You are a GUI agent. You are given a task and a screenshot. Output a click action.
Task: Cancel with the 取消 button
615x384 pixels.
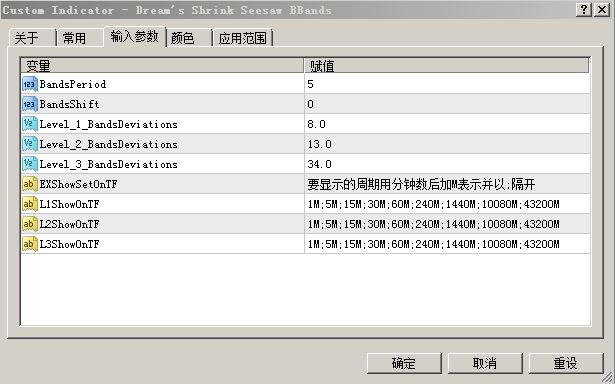click(485, 363)
